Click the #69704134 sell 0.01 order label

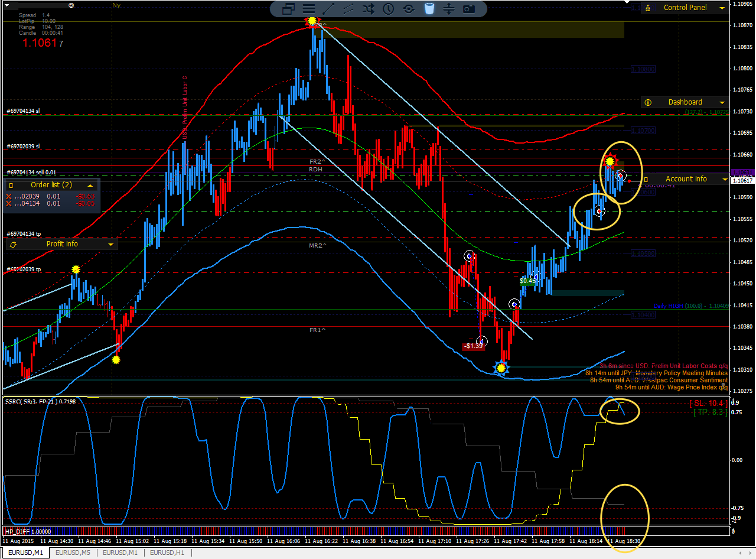point(32,172)
